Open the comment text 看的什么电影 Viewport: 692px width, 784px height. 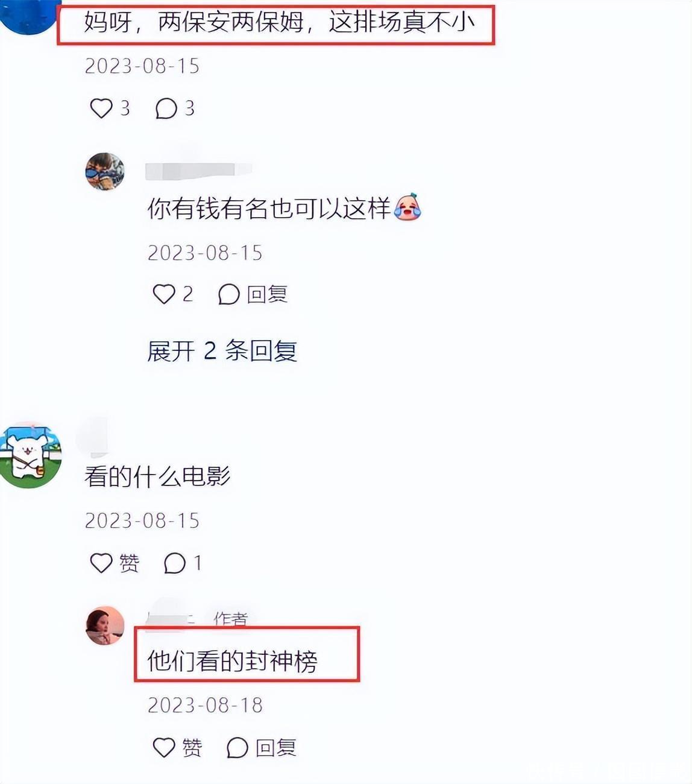coord(158,476)
